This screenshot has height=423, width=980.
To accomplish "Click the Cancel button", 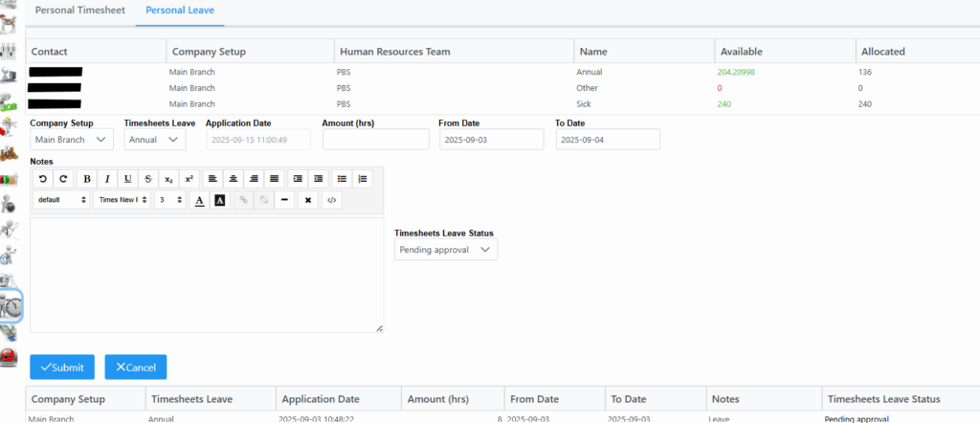I will pos(136,367).
